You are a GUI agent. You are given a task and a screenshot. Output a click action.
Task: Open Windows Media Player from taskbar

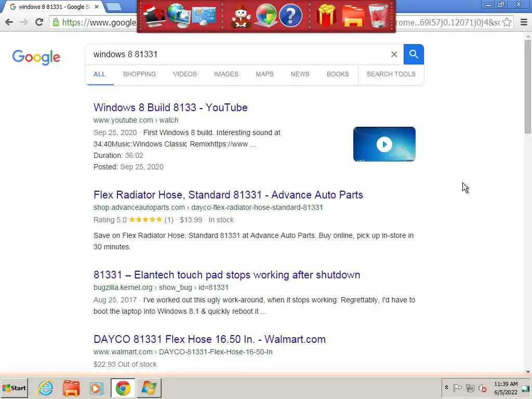pos(96,388)
